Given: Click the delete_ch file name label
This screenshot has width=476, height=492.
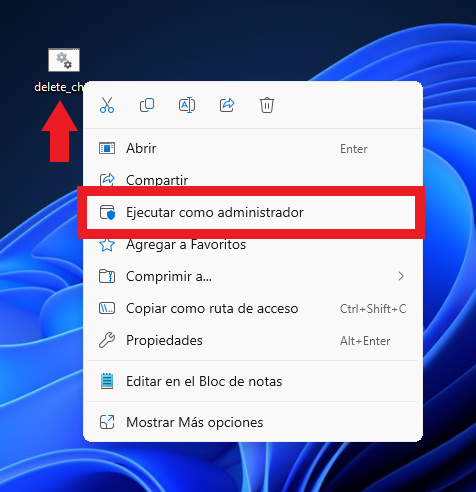Looking at the screenshot, I should (x=59, y=87).
